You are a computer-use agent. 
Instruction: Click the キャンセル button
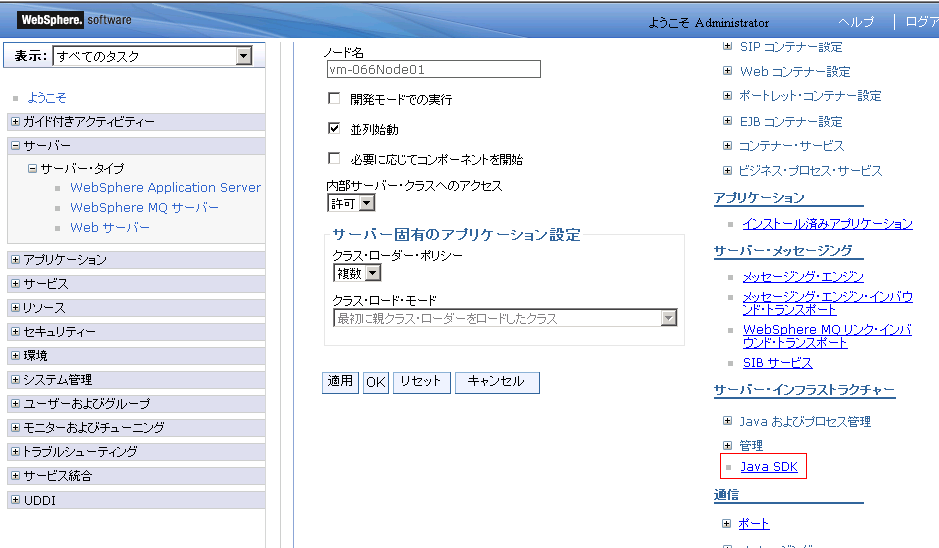click(497, 382)
